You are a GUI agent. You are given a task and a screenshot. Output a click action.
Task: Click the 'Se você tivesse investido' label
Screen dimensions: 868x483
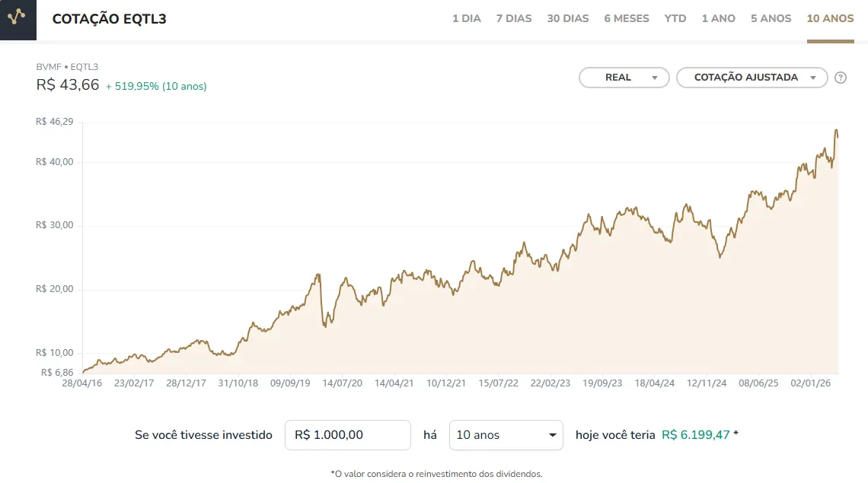pos(204,435)
